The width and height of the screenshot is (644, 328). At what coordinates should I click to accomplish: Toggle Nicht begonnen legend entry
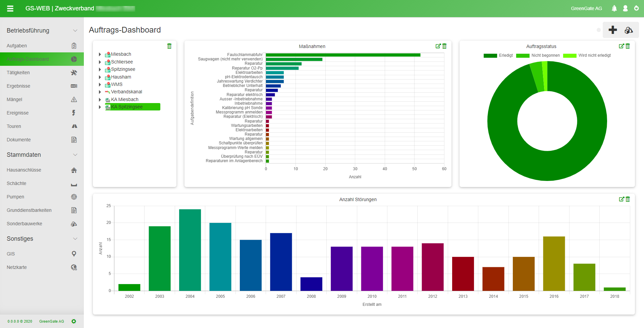tap(538, 55)
